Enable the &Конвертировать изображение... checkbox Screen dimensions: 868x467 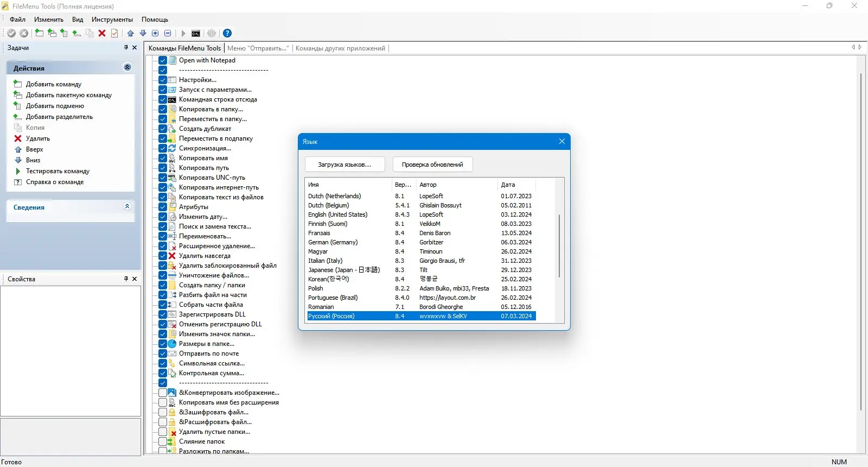(163, 393)
